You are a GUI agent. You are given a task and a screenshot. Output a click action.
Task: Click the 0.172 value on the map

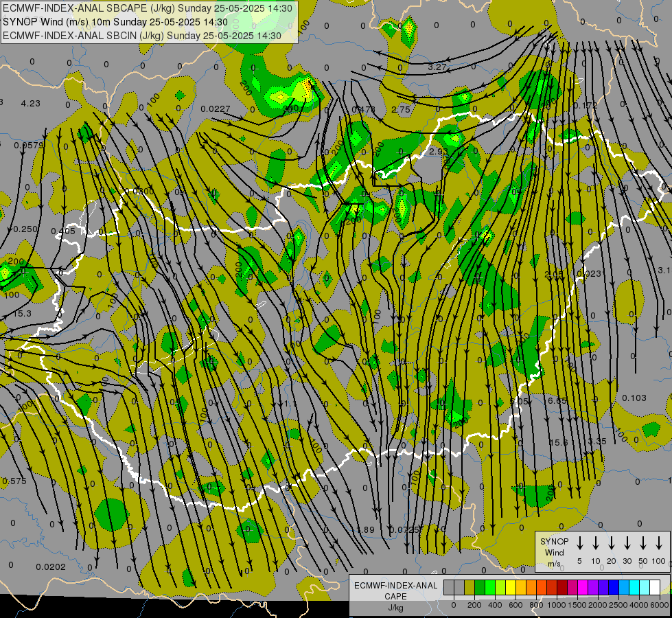coord(585,105)
